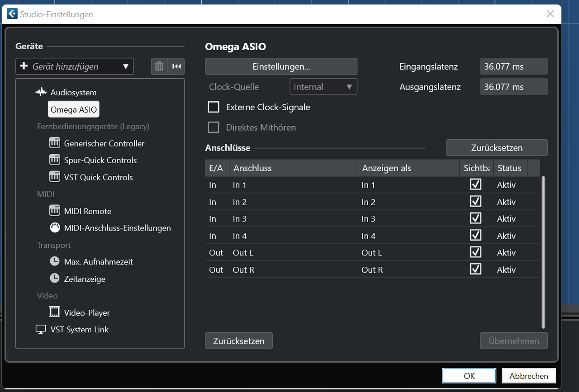Select Audiosystem waveform icon in device tree
The image size is (579, 392).
(41, 92)
